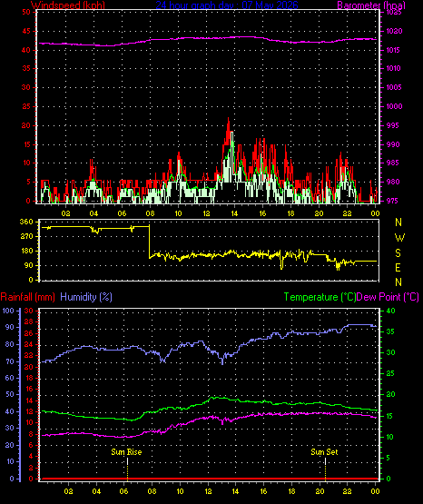423x504 pixels.
Task: Click the 100 tick on humidity scale
Action: coord(8,311)
